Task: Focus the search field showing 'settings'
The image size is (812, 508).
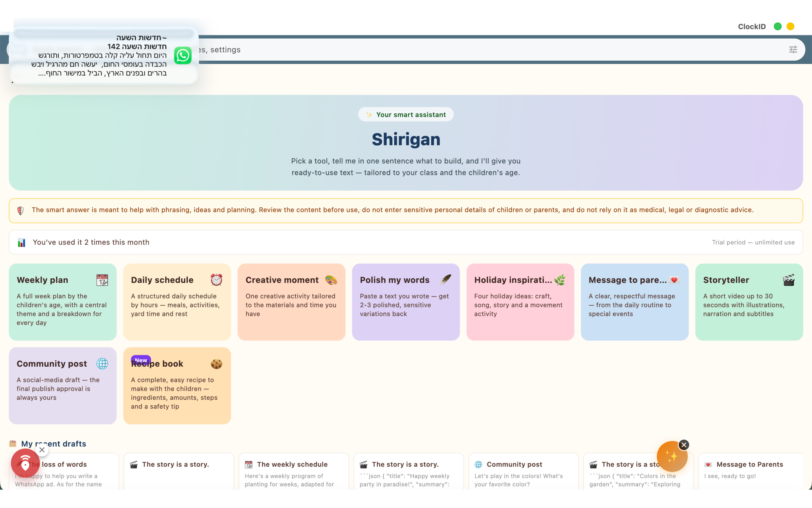Action: click(406, 50)
